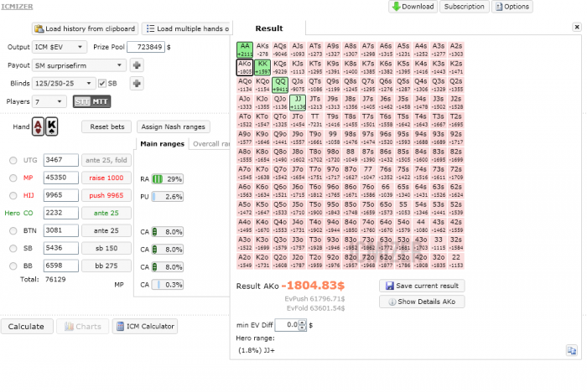Select the Main ranges tab

coord(162,143)
